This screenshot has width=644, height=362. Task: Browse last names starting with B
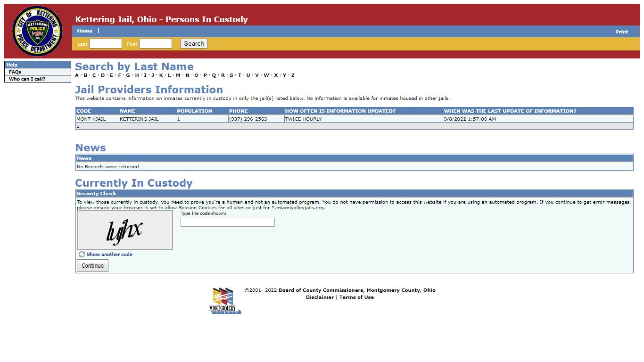(85, 75)
